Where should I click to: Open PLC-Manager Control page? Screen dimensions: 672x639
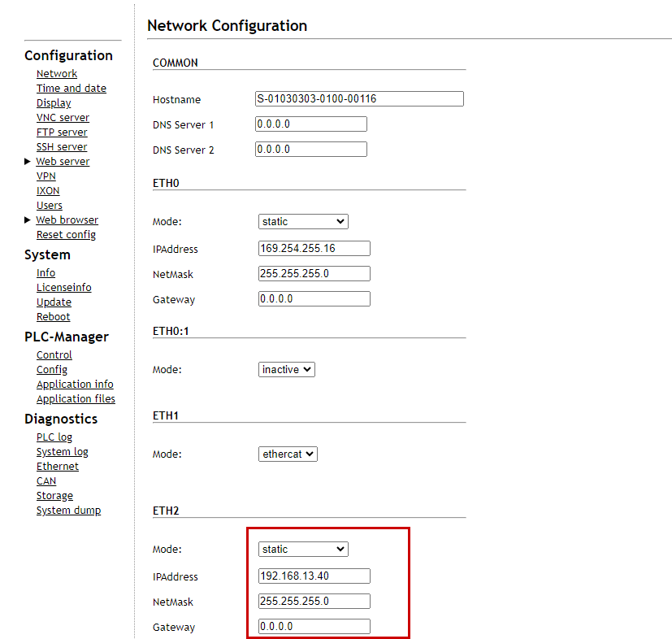(x=54, y=355)
